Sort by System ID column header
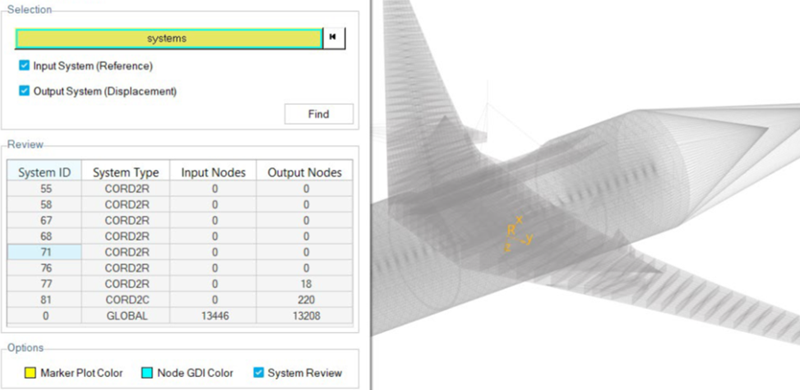The width and height of the screenshot is (800, 390). (44, 173)
